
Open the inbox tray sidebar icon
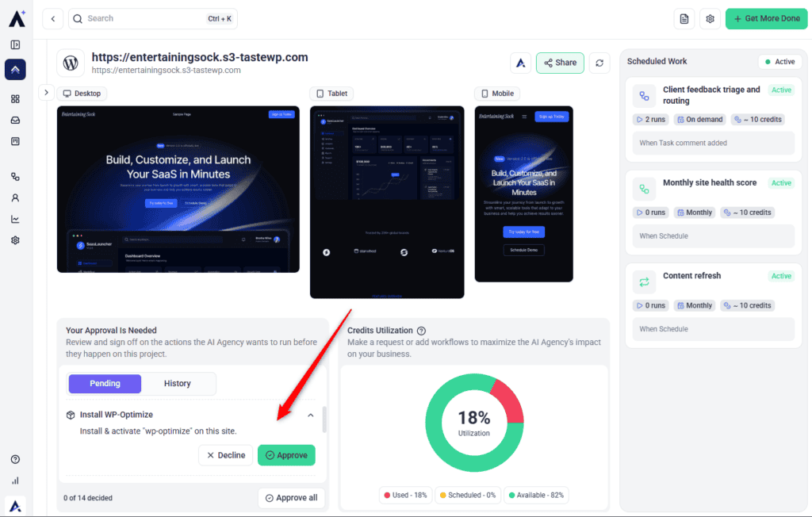(16, 121)
